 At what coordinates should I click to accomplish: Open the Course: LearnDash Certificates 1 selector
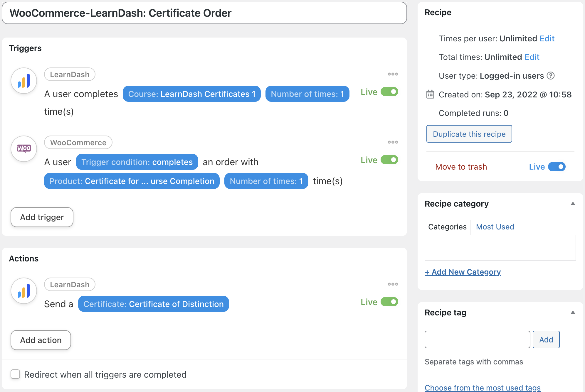[x=191, y=94]
